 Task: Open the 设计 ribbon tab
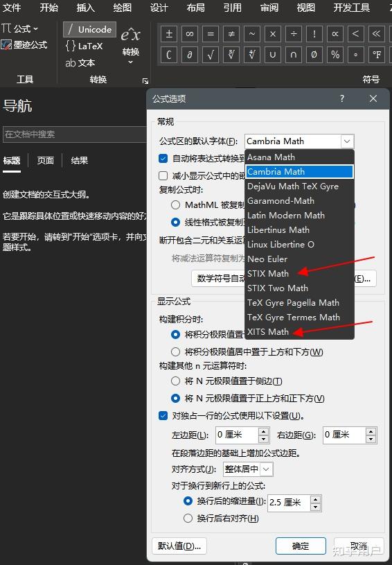pyautogui.click(x=159, y=8)
